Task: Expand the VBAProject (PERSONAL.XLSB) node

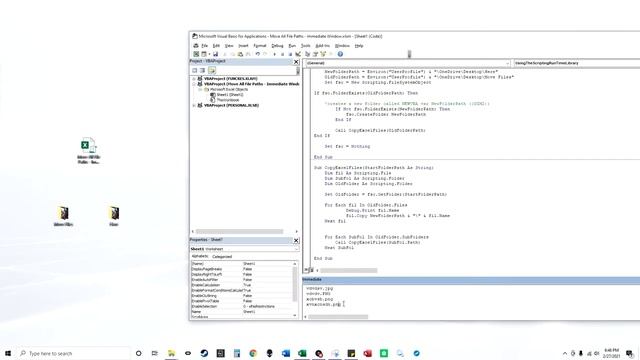Action: tap(194, 105)
